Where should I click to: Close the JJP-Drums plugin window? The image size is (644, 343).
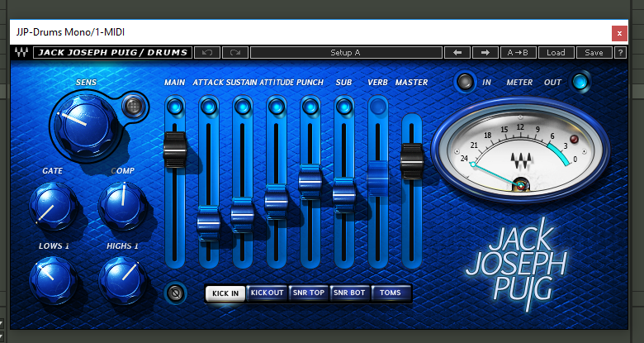point(619,33)
